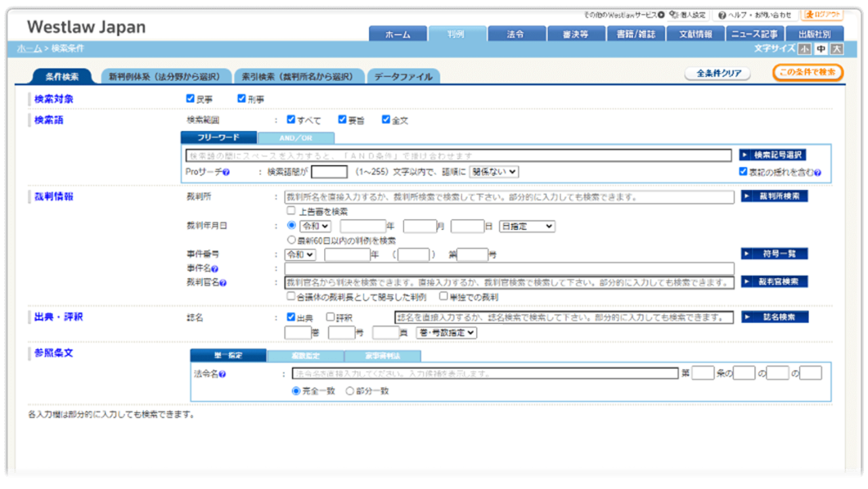Click the free word search input field

458,155
